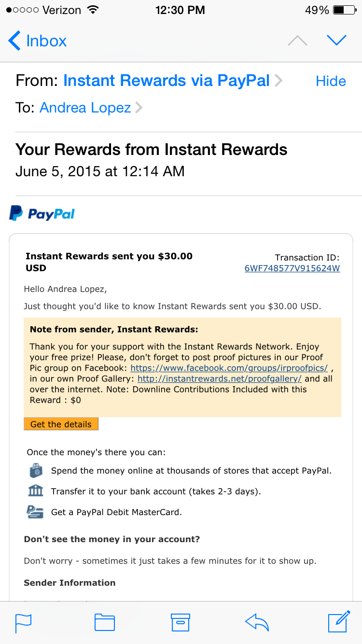Tap the reply arrow icon
This screenshot has width=362, height=644.
click(257, 623)
